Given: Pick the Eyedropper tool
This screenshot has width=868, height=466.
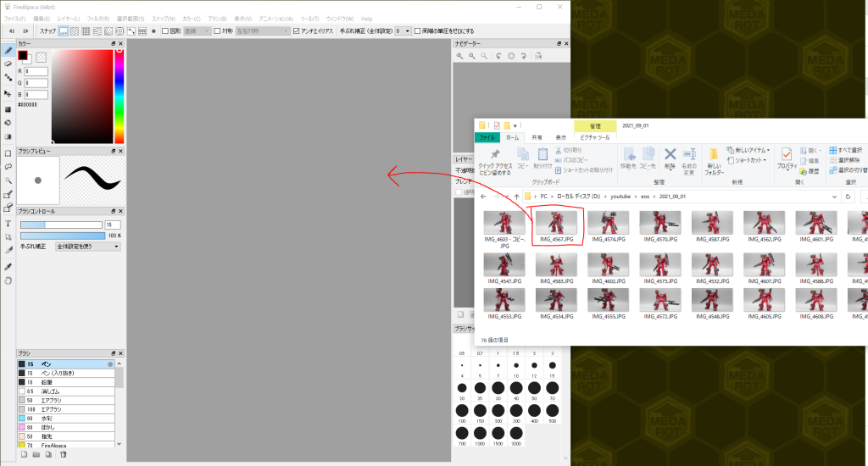Looking at the screenshot, I should [8, 265].
